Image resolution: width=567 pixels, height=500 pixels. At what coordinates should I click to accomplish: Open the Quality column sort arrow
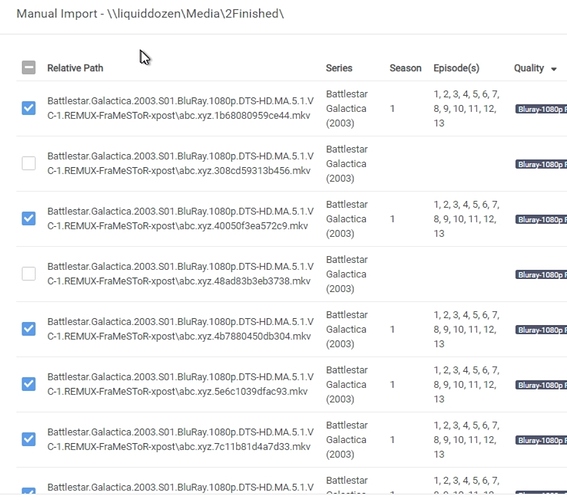pos(554,69)
